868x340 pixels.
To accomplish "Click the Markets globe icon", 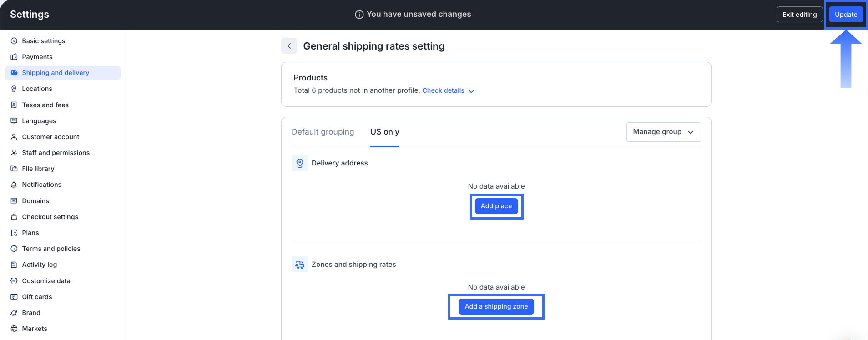I will click(14, 329).
